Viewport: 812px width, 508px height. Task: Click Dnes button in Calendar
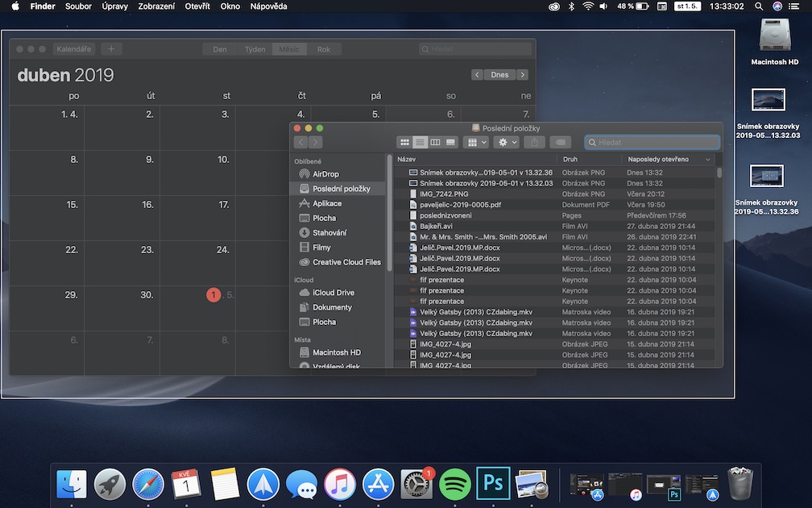(499, 75)
